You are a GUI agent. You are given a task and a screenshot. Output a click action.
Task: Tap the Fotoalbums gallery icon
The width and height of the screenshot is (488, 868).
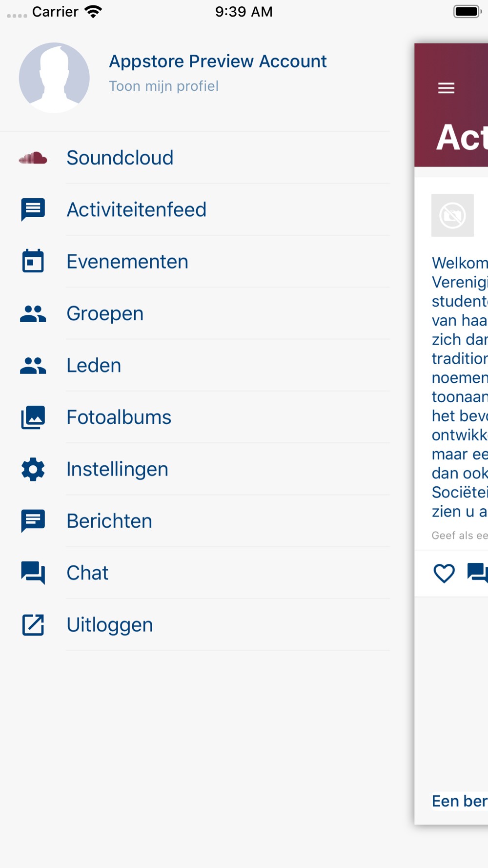pyautogui.click(x=33, y=417)
